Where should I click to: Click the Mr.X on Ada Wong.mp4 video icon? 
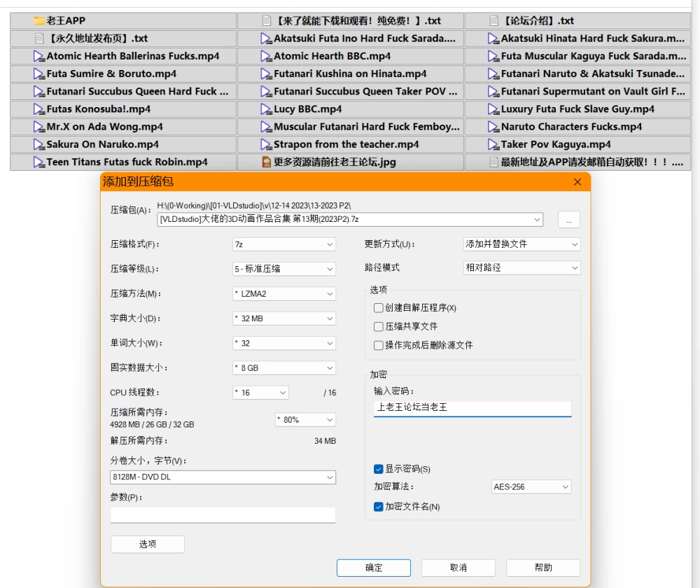(39, 127)
